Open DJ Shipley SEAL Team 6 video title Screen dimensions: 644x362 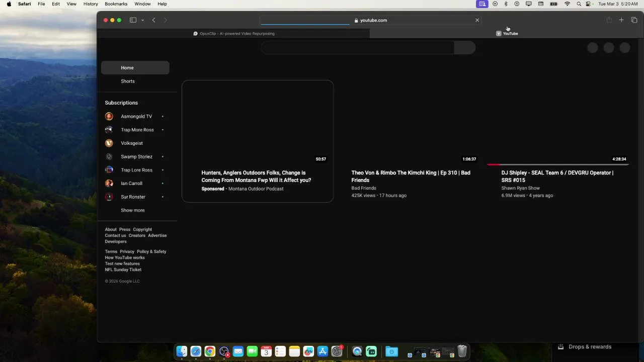point(557,176)
